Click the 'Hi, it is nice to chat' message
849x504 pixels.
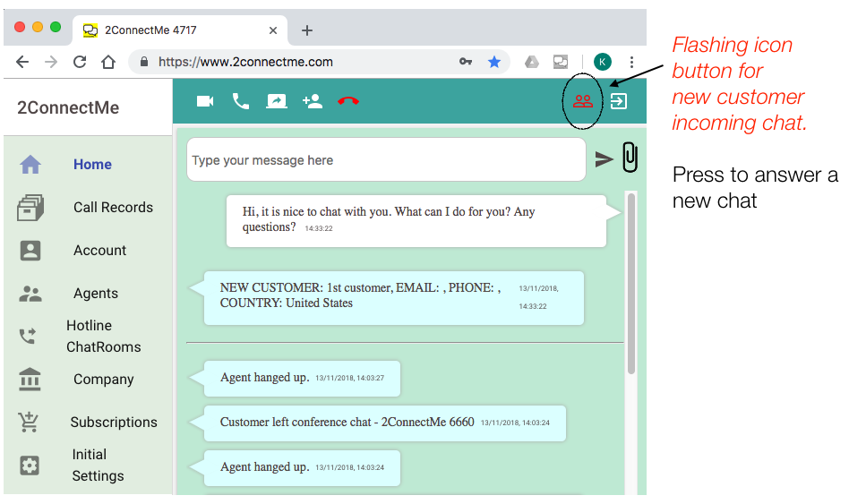click(x=416, y=221)
